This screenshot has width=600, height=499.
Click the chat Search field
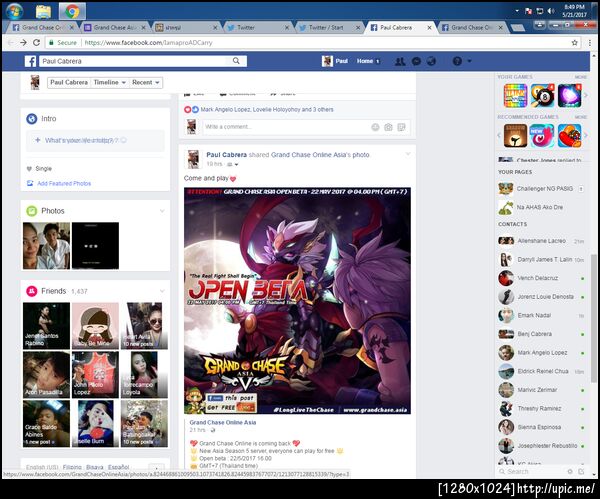point(532,471)
